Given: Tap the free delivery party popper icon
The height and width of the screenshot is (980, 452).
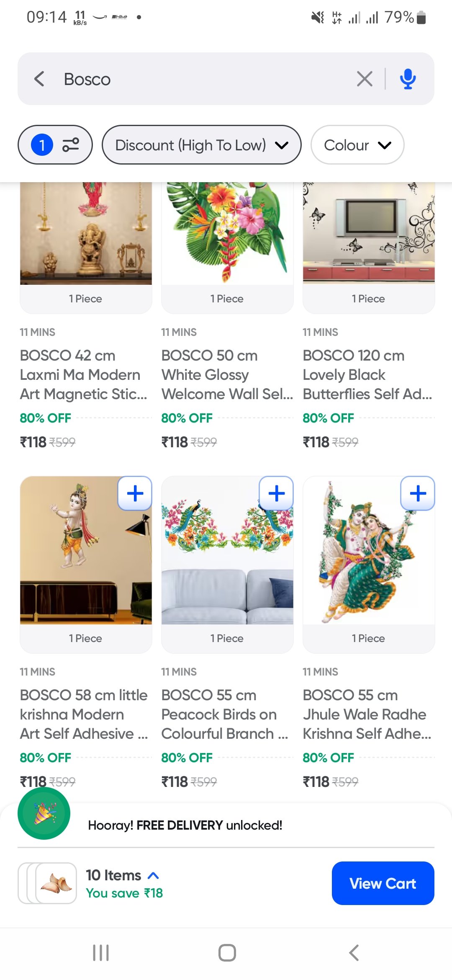Looking at the screenshot, I should (44, 813).
